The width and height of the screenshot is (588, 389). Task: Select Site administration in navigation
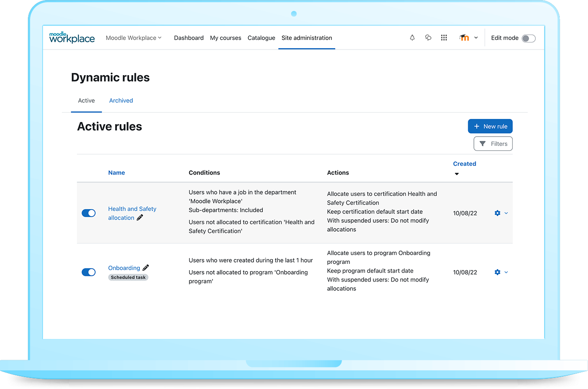click(307, 38)
